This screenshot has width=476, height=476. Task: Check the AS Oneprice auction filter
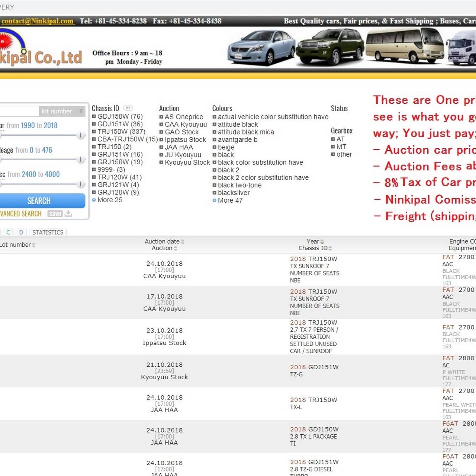tap(161, 117)
